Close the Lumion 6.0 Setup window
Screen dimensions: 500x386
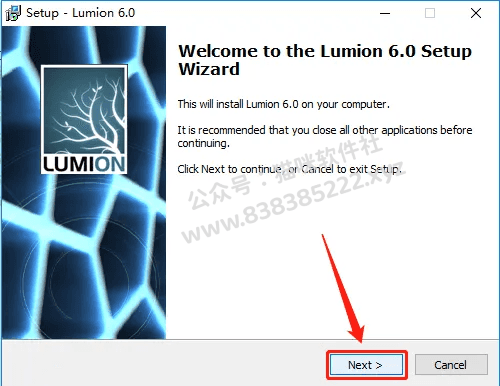click(476, 13)
